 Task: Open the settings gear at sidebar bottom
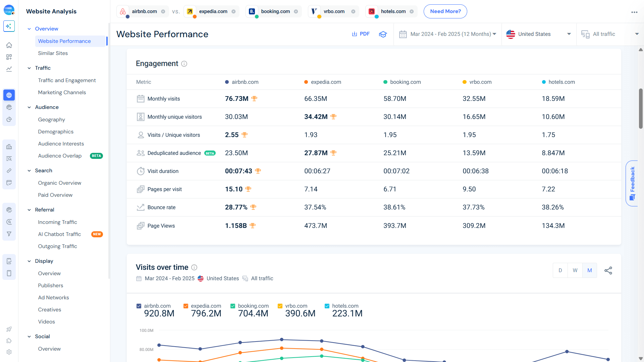9,352
